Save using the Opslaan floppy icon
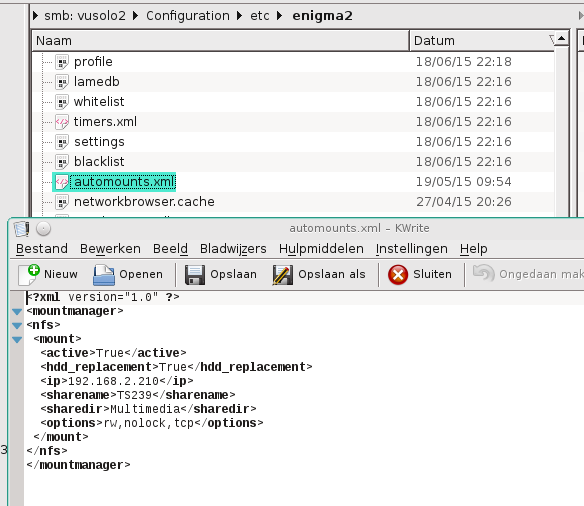Screen dimensions: 584x506 [x=195, y=275]
